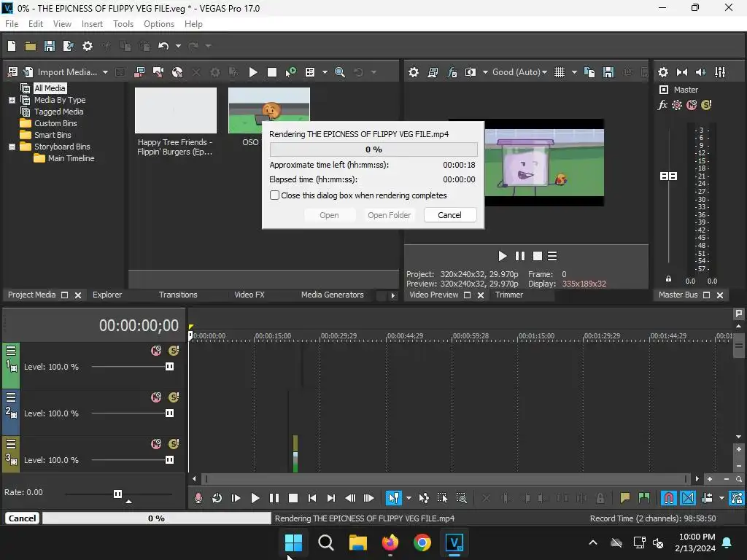Toggle Split Screen View in preview toolbar
The width and height of the screenshot is (747, 560).
tap(471, 72)
